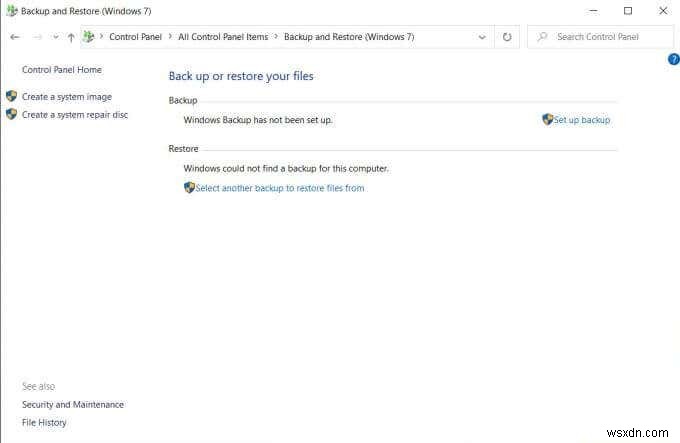The image size is (680, 443).
Task: Expand the address bar history dropdown
Action: pyautogui.click(x=482, y=37)
